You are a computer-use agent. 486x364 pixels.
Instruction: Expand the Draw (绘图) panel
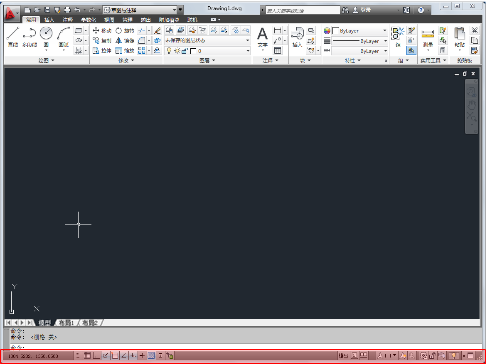point(46,60)
